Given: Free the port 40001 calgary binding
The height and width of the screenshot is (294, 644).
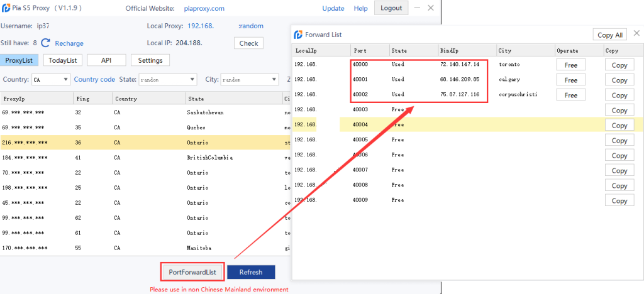Looking at the screenshot, I should (570, 80).
